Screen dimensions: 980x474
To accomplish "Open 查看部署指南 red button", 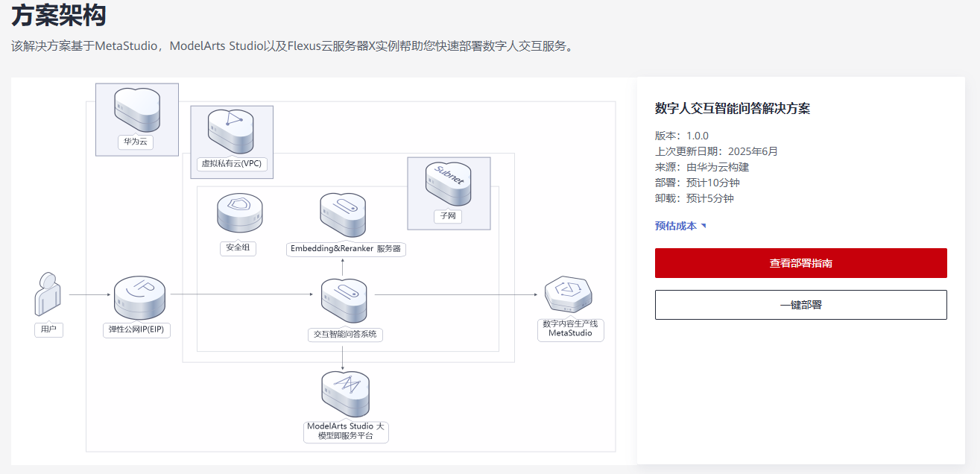I will tap(801, 263).
